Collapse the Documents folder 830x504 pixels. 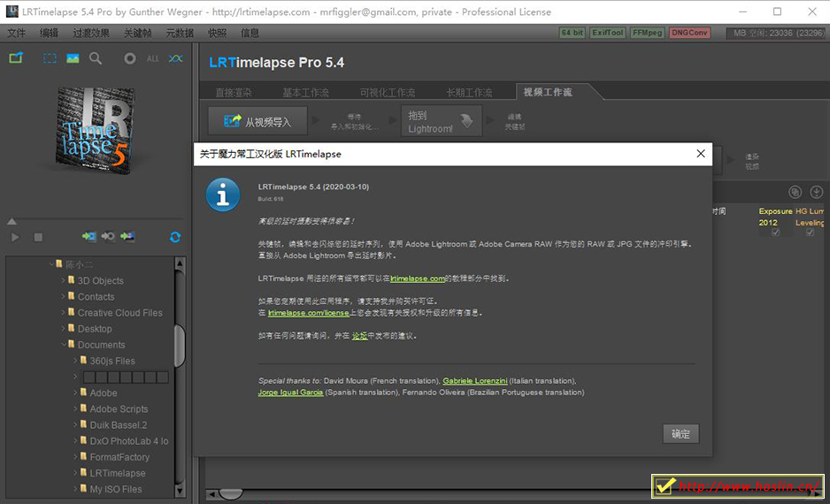[63, 344]
